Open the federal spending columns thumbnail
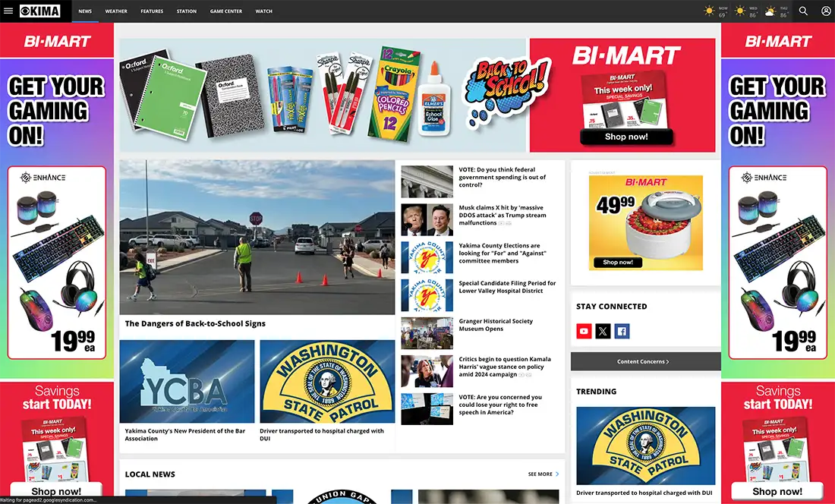The width and height of the screenshot is (835, 504). point(427,181)
